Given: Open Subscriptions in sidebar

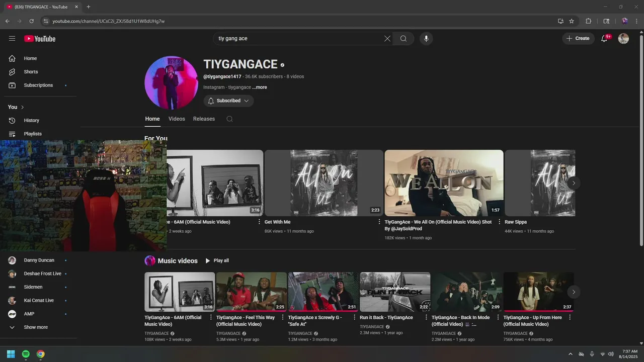Looking at the screenshot, I should click(38, 85).
